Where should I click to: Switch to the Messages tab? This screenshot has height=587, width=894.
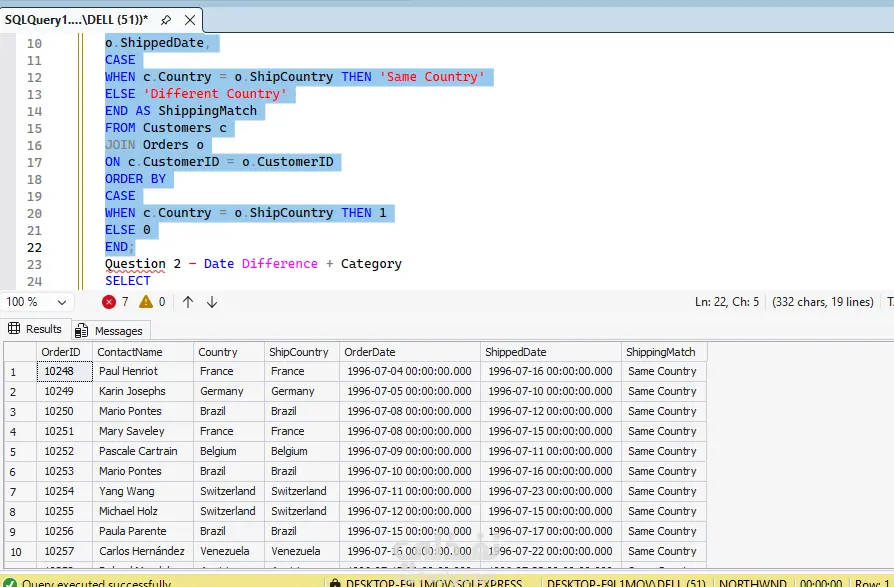pos(118,331)
